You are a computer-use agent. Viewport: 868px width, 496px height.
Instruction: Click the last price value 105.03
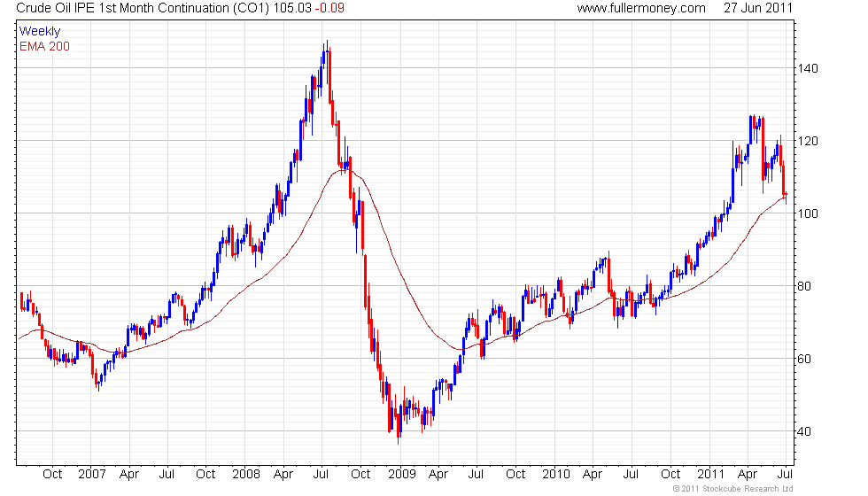pos(293,8)
